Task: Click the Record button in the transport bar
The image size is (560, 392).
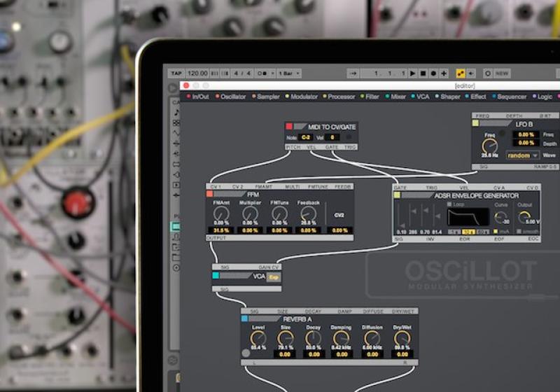Action: pyautogui.click(x=433, y=73)
